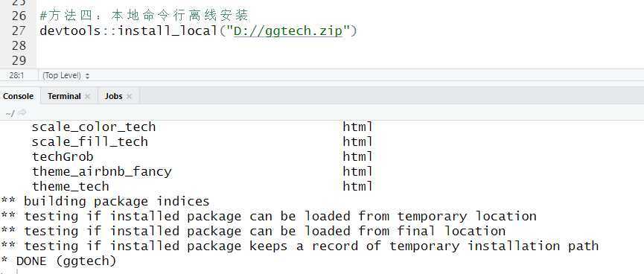
Task: Click the ~/ working directory label
Action: (10, 113)
